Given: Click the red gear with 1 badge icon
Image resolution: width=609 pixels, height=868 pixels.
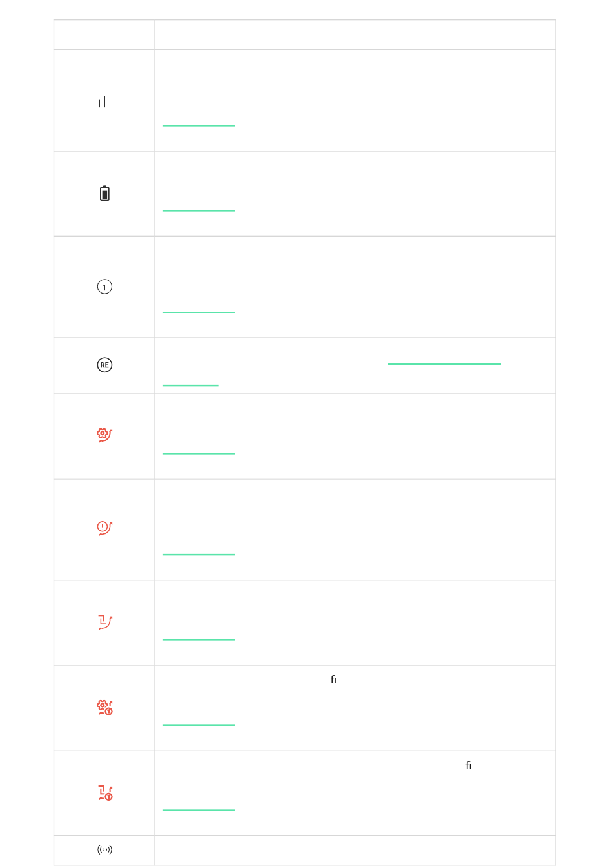Looking at the screenshot, I should tap(104, 707).
